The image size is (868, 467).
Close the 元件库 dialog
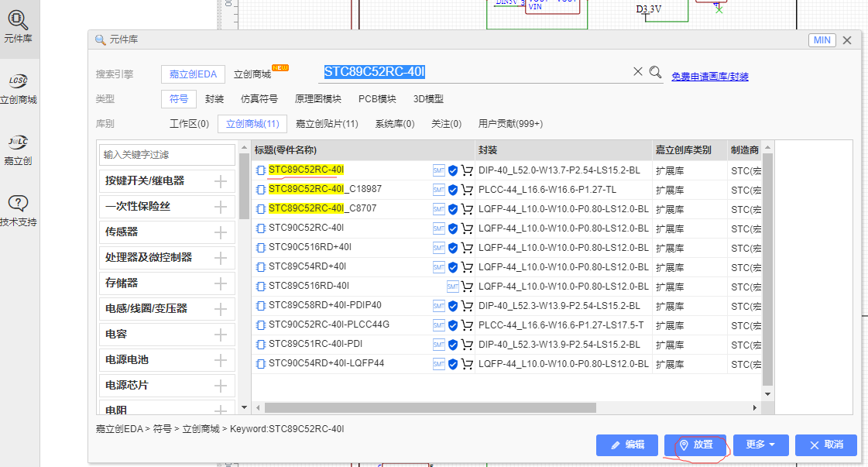pyautogui.click(x=847, y=40)
